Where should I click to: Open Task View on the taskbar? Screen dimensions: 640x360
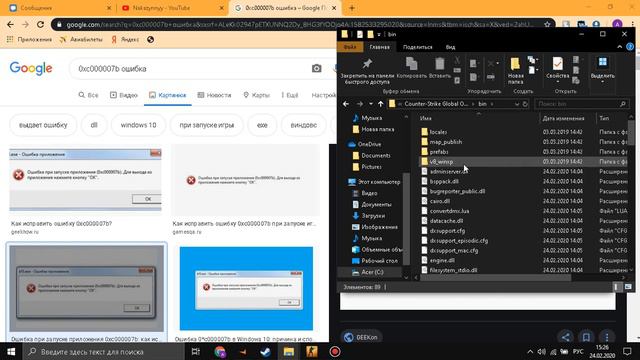[196, 351]
